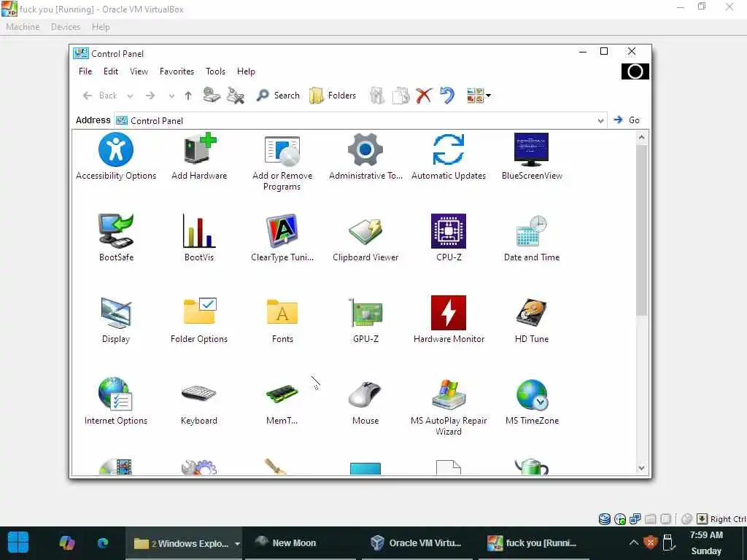Screen dimensions: 747x560
Task: Click the blue Undo arrow toolbar icon
Action: [x=447, y=96]
